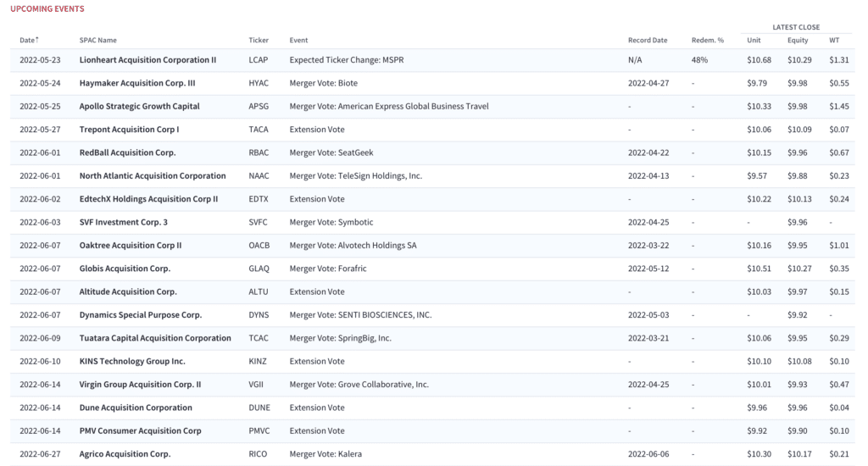The width and height of the screenshot is (868, 466).
Task: Select 'Merger Vote: SeatGeek' event
Action: pyautogui.click(x=331, y=153)
